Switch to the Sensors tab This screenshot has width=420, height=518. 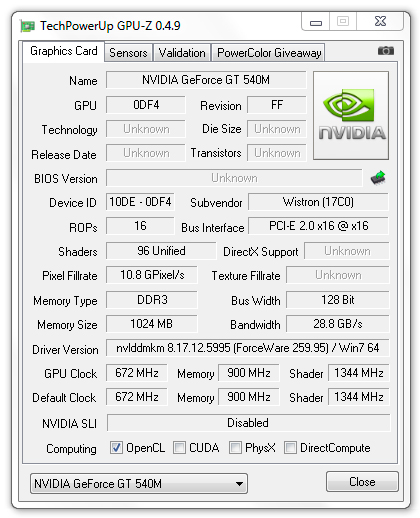pos(128,53)
